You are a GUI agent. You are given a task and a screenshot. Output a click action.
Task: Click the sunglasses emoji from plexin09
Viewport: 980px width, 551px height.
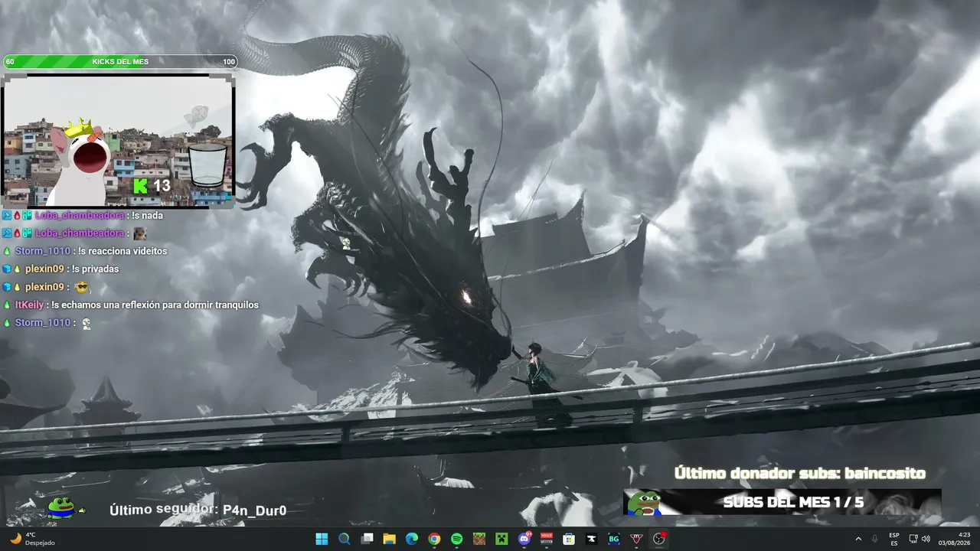[x=82, y=287]
